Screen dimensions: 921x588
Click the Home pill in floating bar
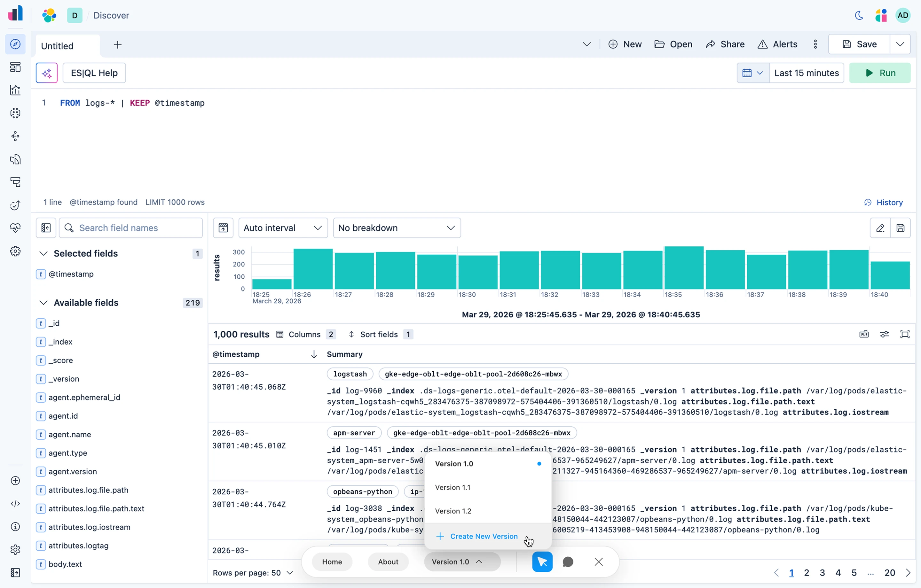pos(332,561)
